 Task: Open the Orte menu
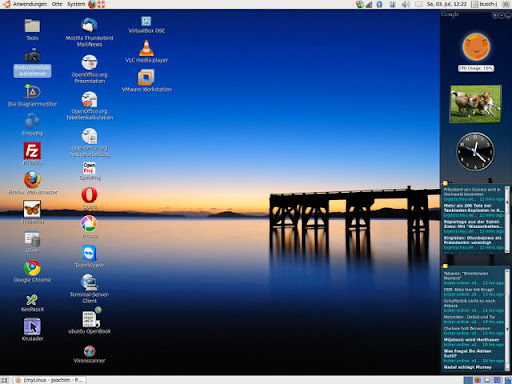(57, 4)
